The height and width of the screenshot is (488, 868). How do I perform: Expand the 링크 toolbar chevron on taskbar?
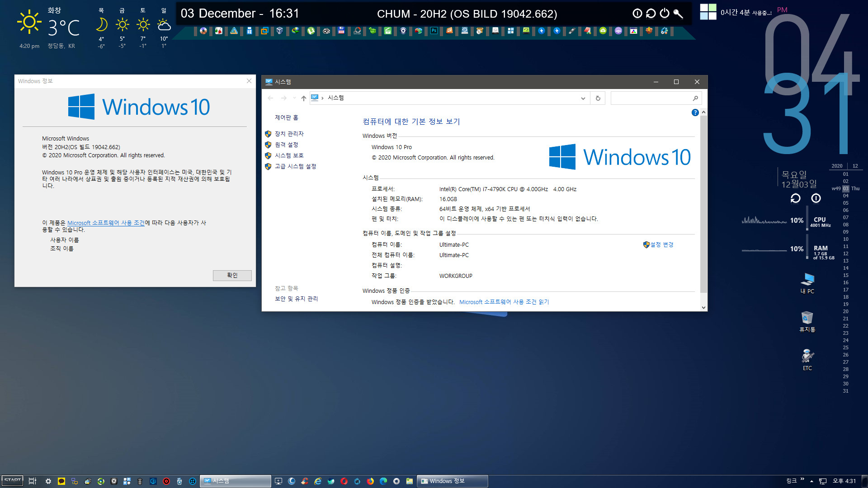802,479
